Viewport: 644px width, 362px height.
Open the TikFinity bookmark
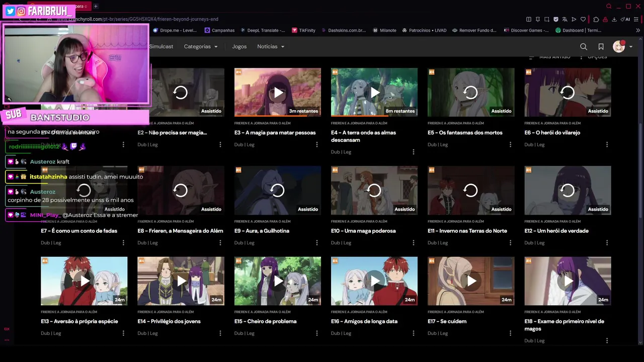pyautogui.click(x=303, y=30)
